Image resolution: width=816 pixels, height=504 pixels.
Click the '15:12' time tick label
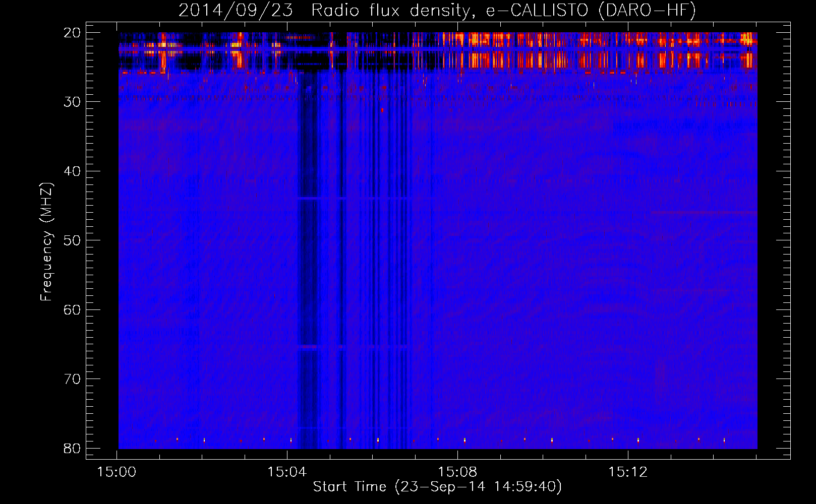pyautogui.click(x=628, y=472)
